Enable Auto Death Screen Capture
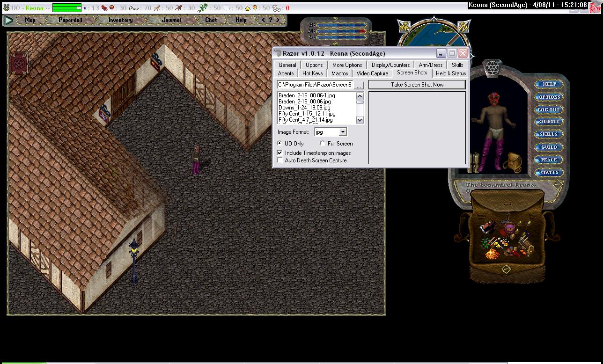Screen dimensions: 603x364 click(279, 160)
